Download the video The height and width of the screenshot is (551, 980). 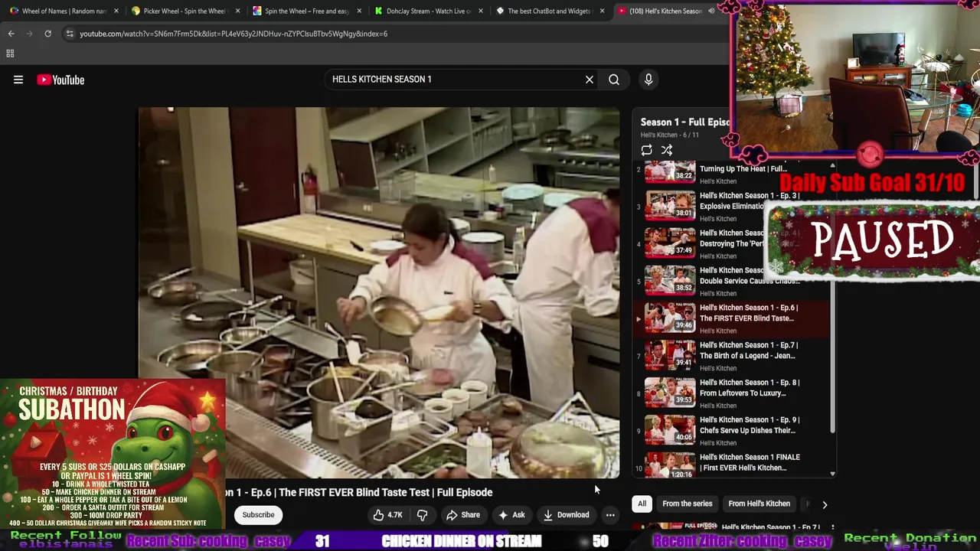pyautogui.click(x=566, y=515)
